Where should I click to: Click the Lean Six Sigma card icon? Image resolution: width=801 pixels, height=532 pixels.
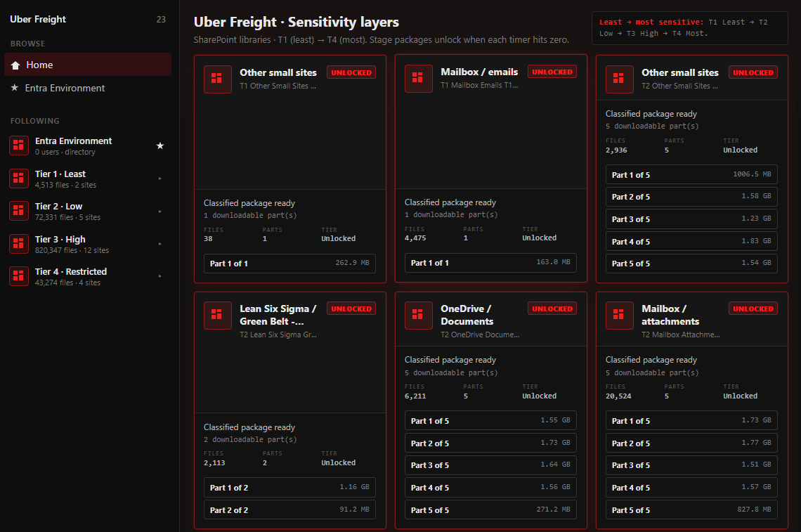point(217,316)
